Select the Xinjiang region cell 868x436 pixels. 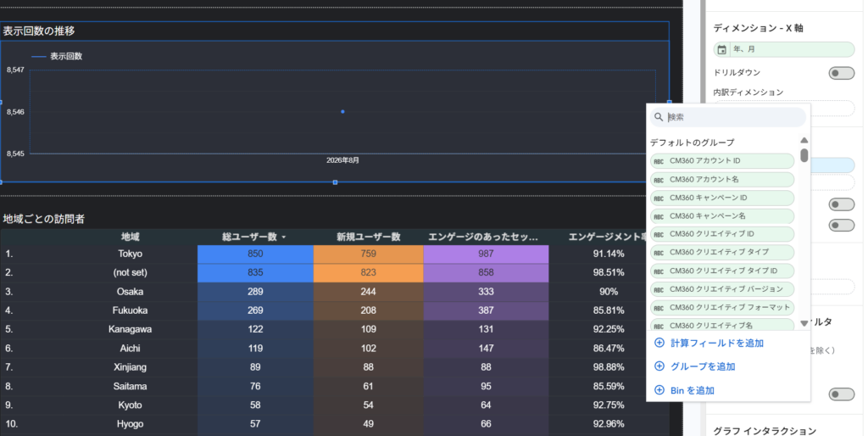pos(130,366)
